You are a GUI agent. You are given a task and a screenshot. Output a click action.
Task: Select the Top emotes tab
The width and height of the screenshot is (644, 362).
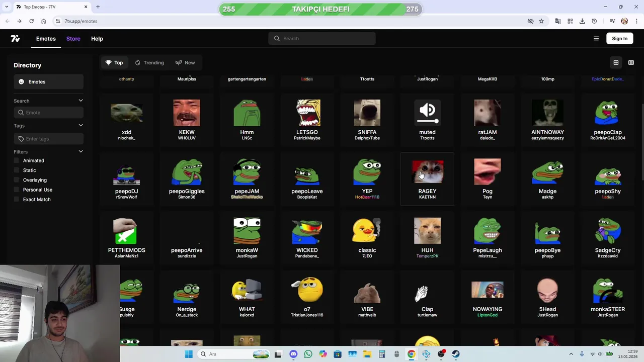click(x=114, y=63)
